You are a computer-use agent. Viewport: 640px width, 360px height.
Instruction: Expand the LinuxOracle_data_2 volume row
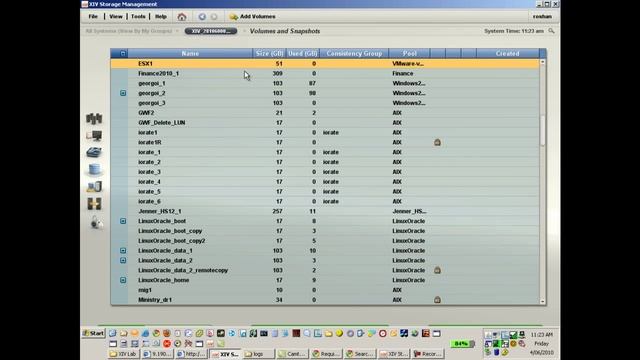pyautogui.click(x=123, y=260)
